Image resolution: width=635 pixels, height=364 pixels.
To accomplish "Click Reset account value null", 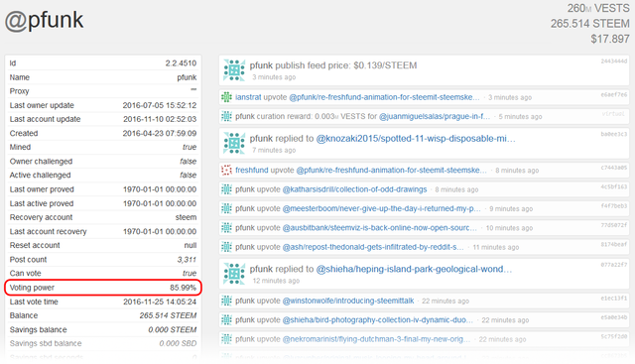I will click(x=190, y=245).
